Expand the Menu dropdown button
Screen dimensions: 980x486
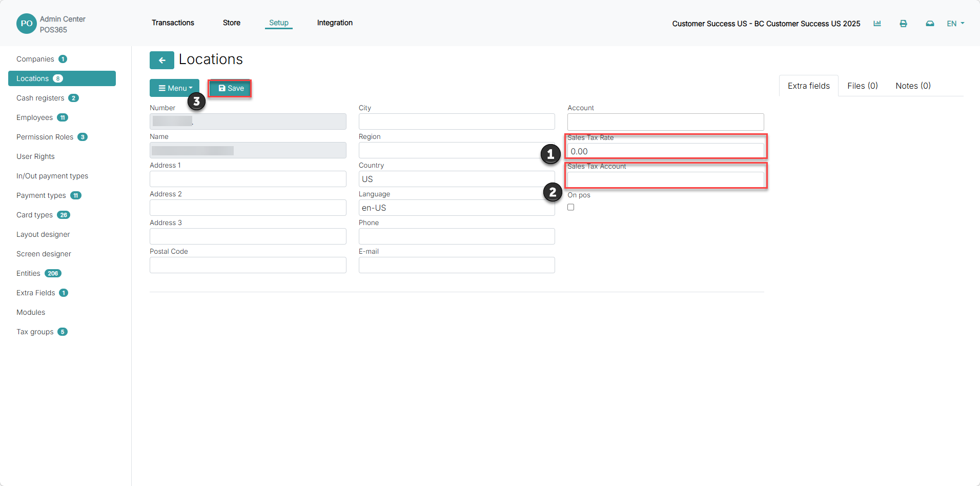click(174, 88)
